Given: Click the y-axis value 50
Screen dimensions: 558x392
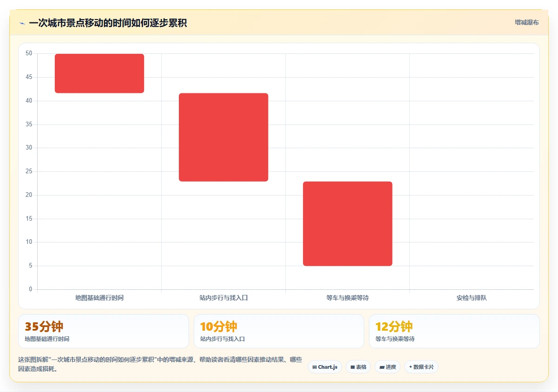Looking at the screenshot, I should click(x=29, y=53).
